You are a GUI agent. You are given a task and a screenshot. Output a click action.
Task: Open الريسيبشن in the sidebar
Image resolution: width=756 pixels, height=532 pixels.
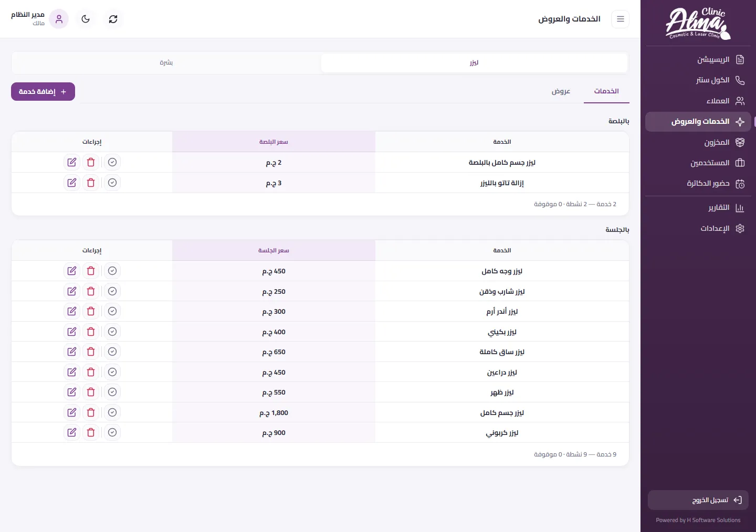pos(698,59)
